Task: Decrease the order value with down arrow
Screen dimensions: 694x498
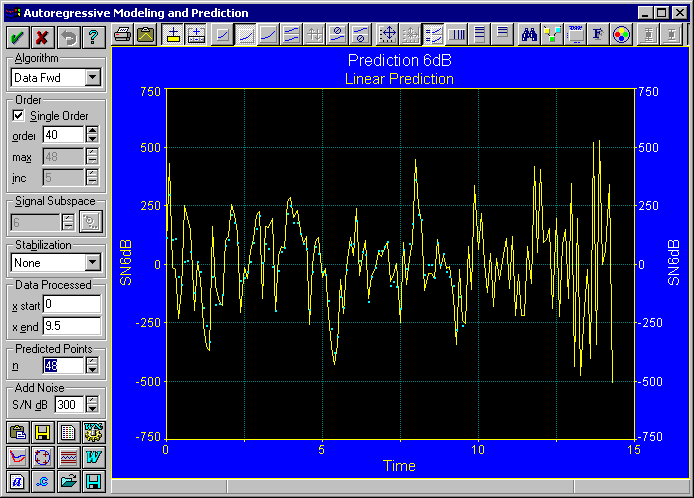Action: click(x=92, y=139)
